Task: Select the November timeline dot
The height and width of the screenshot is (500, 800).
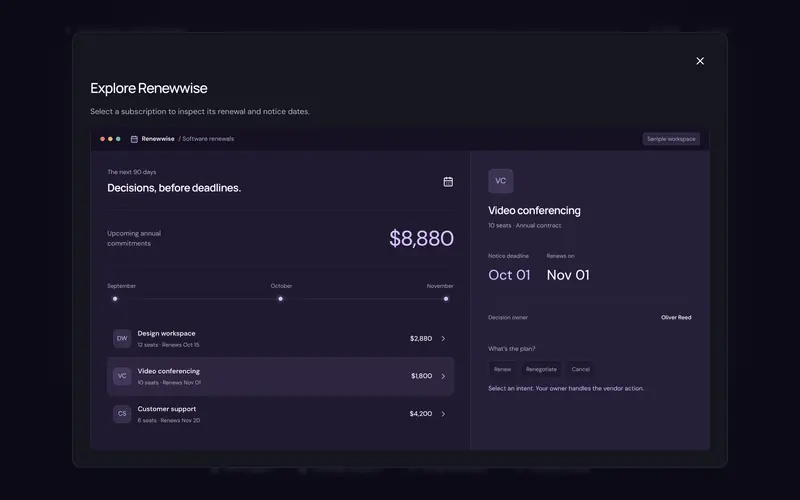Action: click(446, 299)
